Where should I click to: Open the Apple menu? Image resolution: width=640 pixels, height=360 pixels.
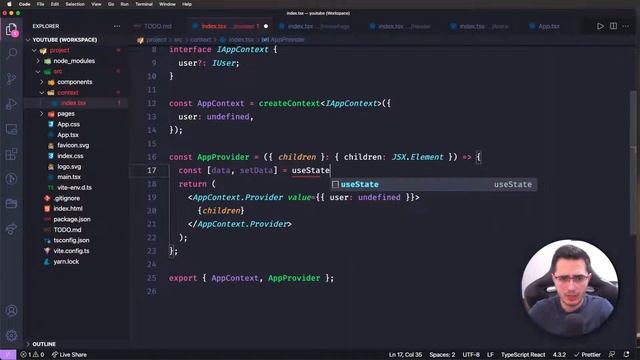pos(9,4)
